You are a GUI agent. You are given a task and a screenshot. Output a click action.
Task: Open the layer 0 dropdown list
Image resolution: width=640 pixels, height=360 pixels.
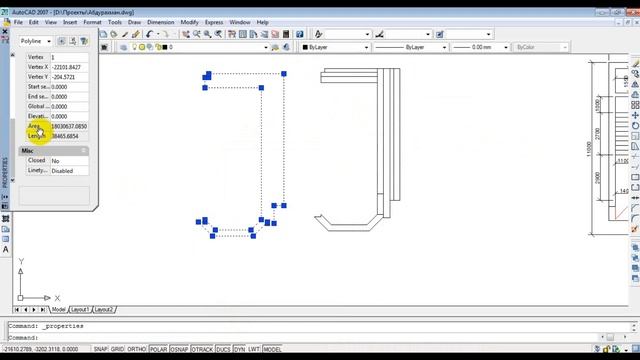click(x=266, y=47)
